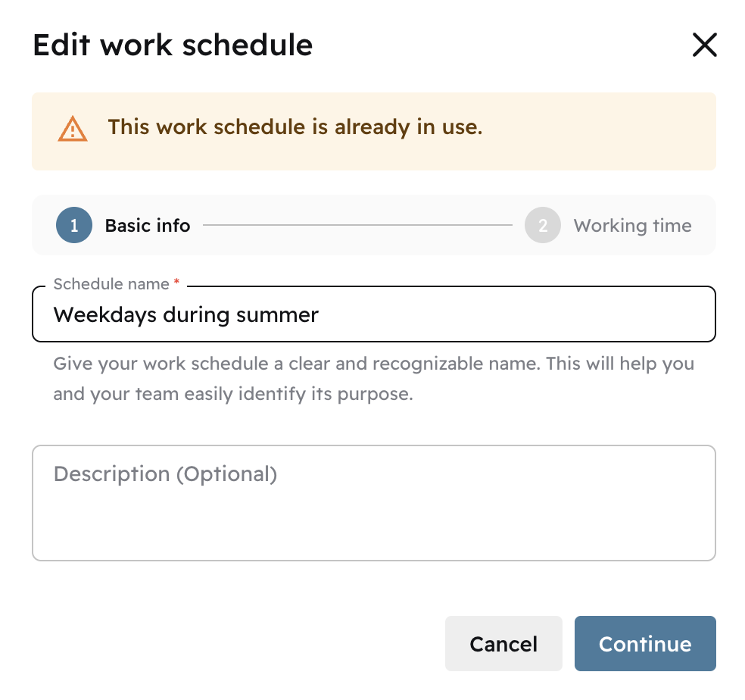Click the Schedule name floating label
This screenshot has width=745, height=700.
coord(110,283)
